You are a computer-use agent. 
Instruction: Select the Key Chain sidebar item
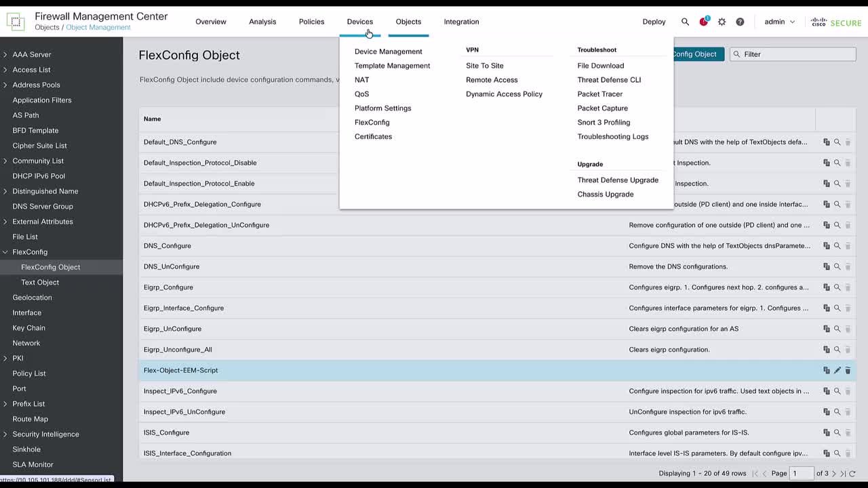click(x=28, y=328)
